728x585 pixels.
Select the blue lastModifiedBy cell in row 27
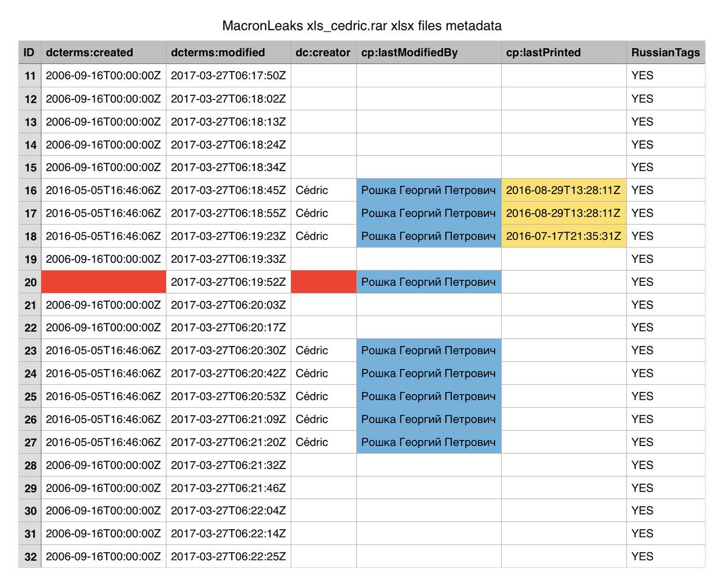point(428,442)
